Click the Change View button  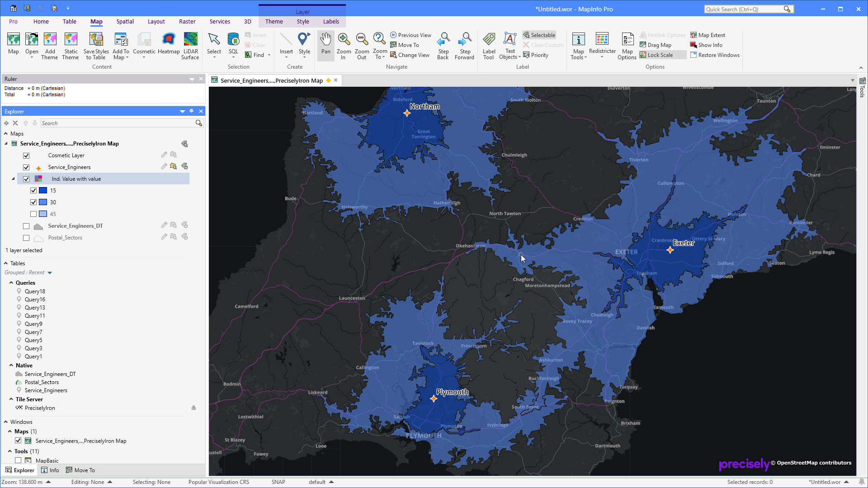point(410,55)
